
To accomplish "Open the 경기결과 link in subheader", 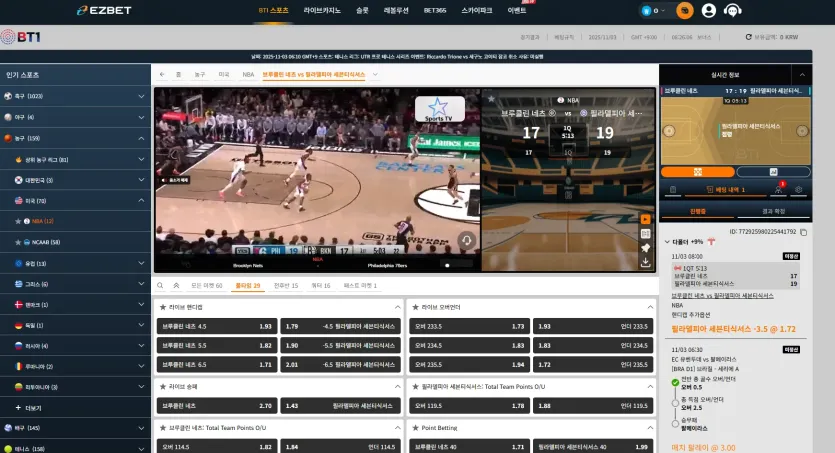I will coord(529,37).
